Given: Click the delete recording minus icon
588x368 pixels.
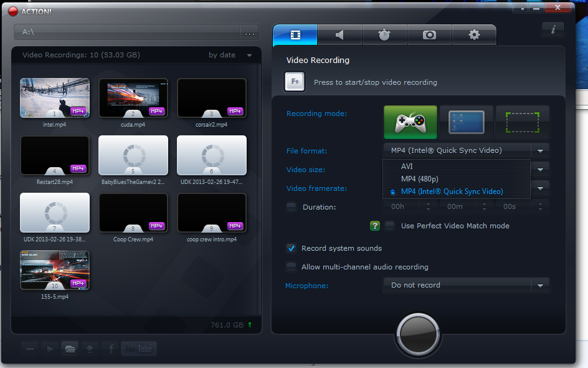Looking at the screenshot, I should [30, 349].
